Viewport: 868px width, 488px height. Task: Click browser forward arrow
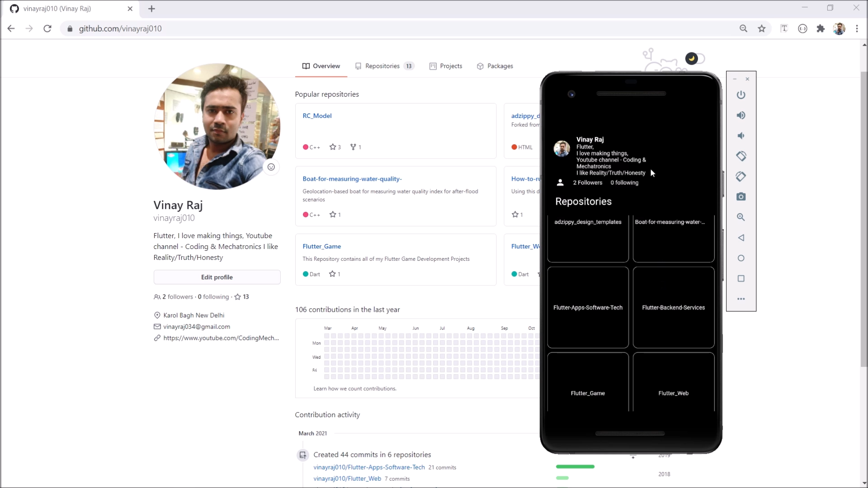coord(29,28)
